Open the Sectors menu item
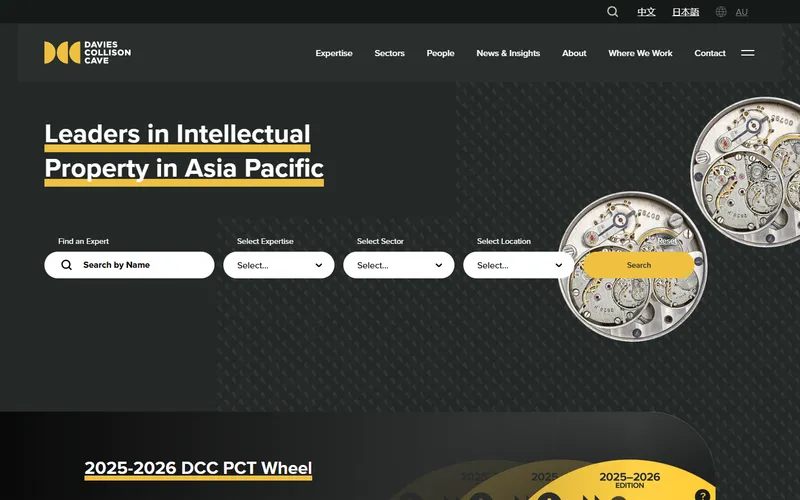 (x=389, y=53)
